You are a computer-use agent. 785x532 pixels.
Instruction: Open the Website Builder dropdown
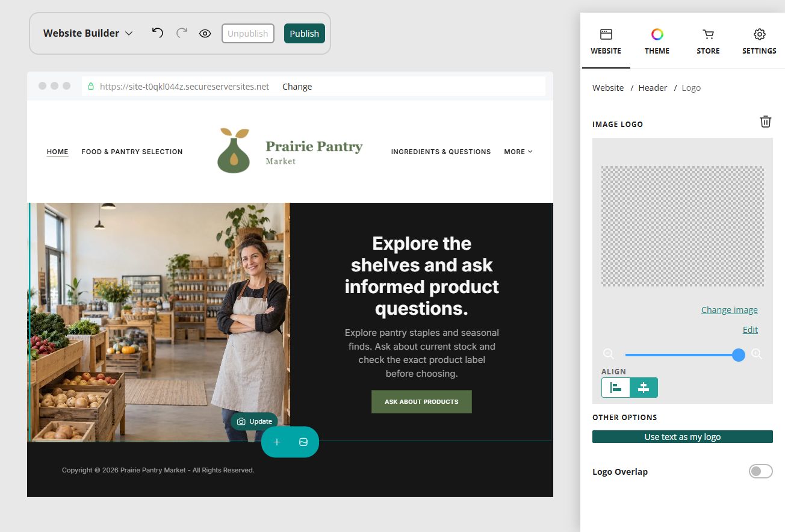(x=88, y=33)
